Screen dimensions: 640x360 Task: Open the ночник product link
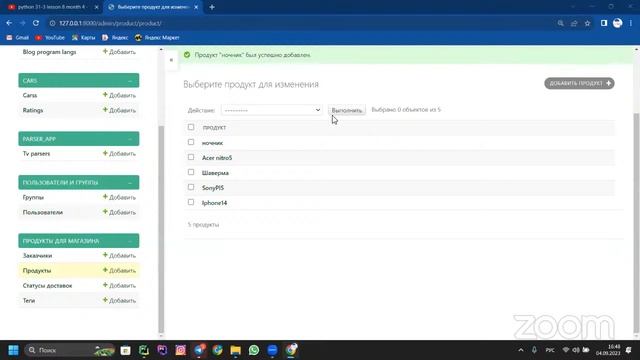coord(212,143)
